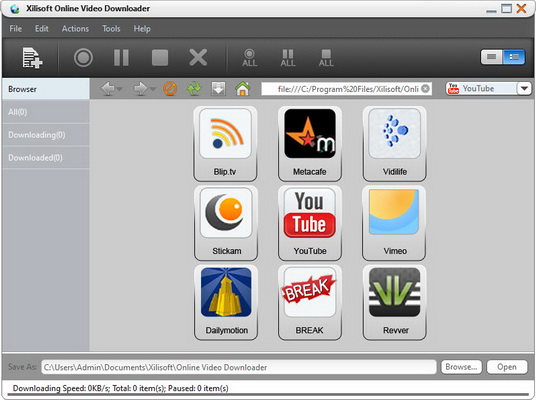Start download with the record circle icon

tap(83, 57)
